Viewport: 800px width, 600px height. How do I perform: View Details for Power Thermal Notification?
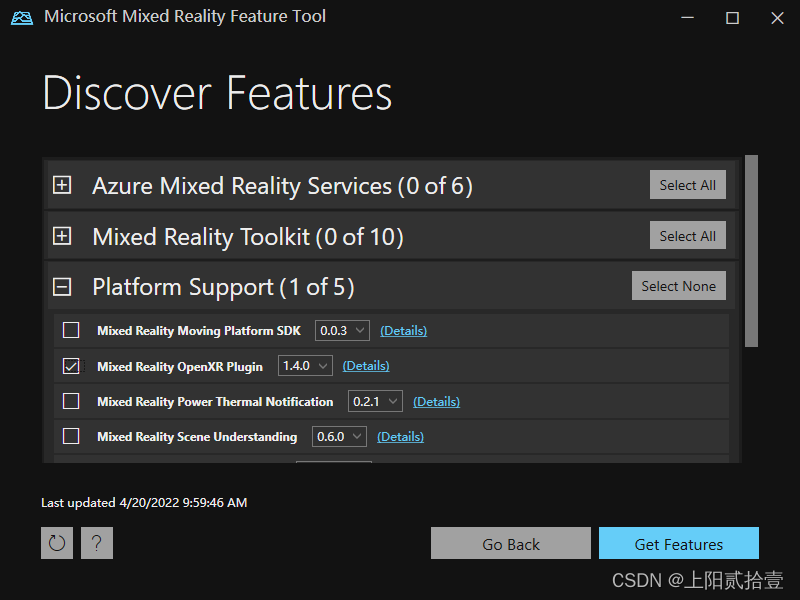pyautogui.click(x=436, y=402)
